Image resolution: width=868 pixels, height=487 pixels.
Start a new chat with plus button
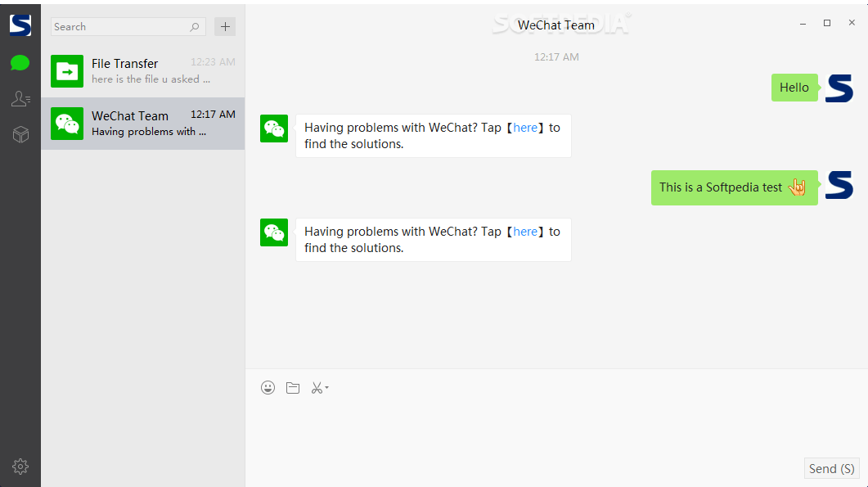tap(225, 26)
